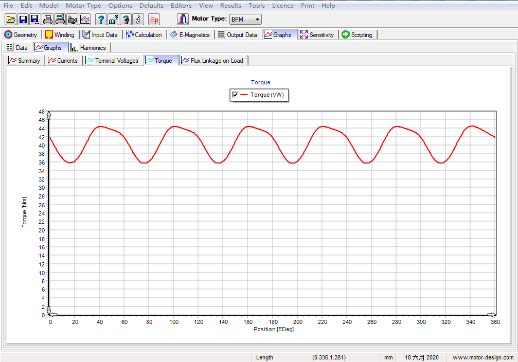The width and height of the screenshot is (518, 362).
Task: Click the mm unit in the status bar
Action: (x=388, y=357)
